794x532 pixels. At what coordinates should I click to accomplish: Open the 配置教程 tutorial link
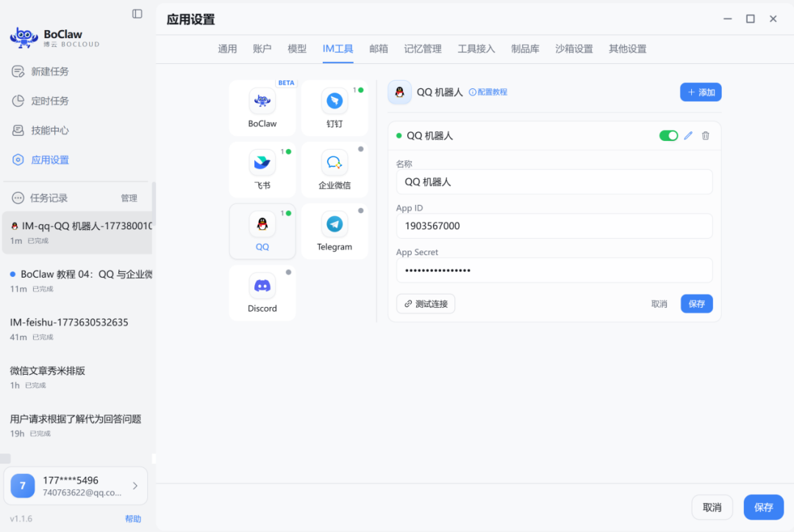(x=487, y=93)
